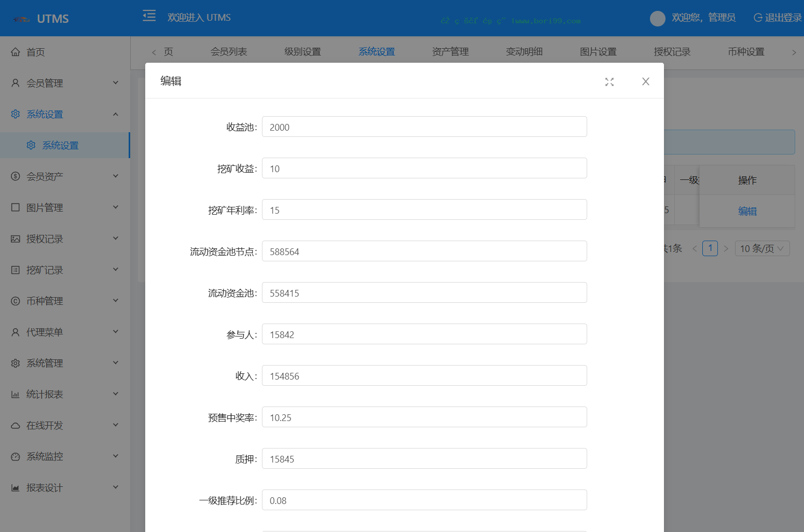Switch to the 变动明细 tab
The width and height of the screenshot is (804, 532).
click(x=524, y=52)
